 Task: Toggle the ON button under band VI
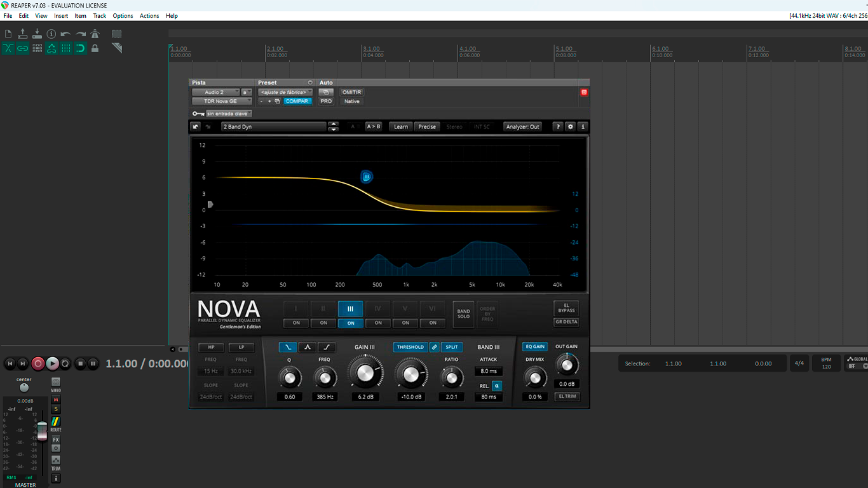[433, 323]
